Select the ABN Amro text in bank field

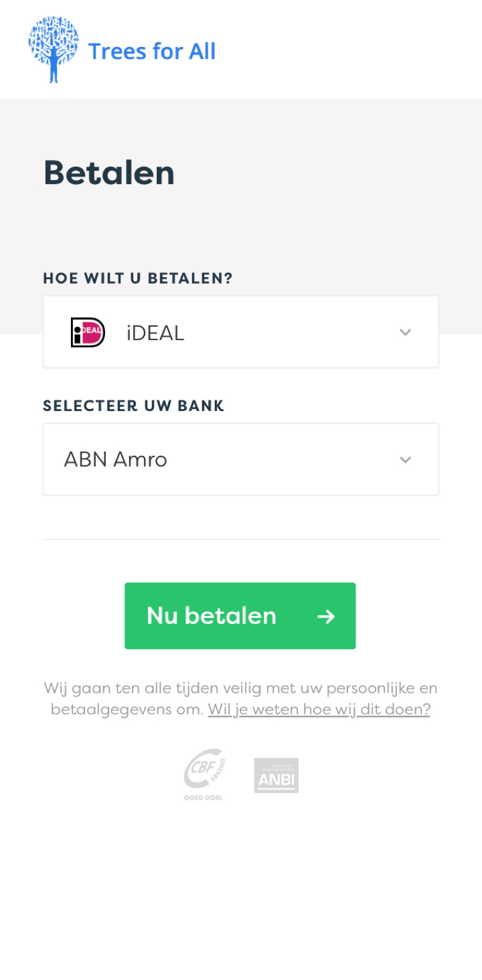click(115, 460)
